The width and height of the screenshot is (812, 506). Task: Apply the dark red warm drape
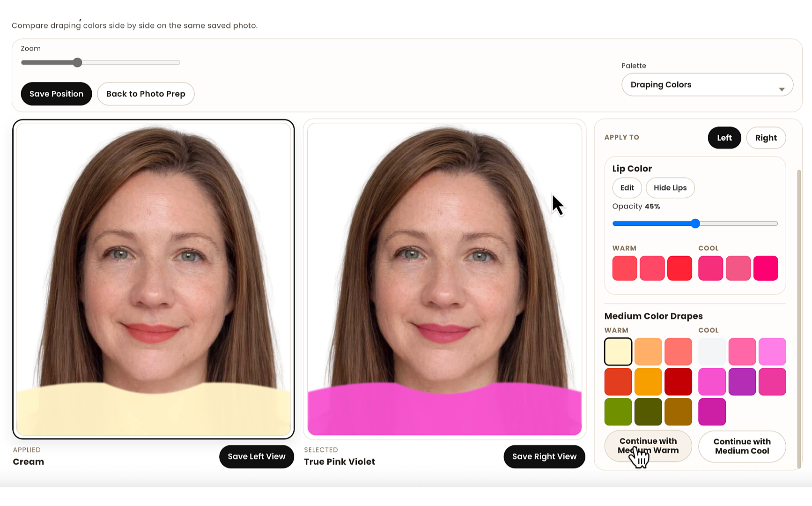pyautogui.click(x=679, y=381)
